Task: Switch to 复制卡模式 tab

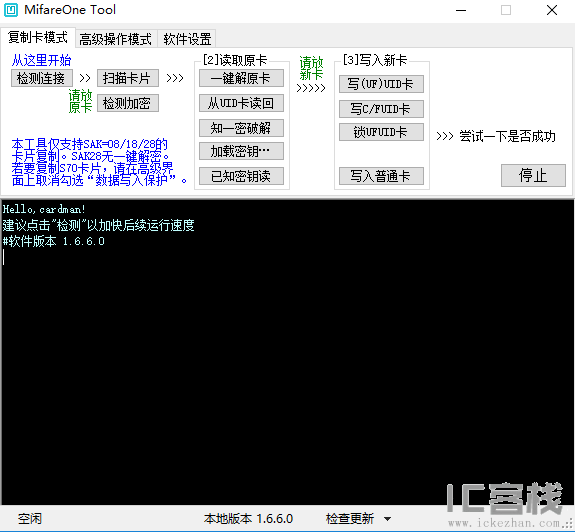Action: [x=38, y=37]
